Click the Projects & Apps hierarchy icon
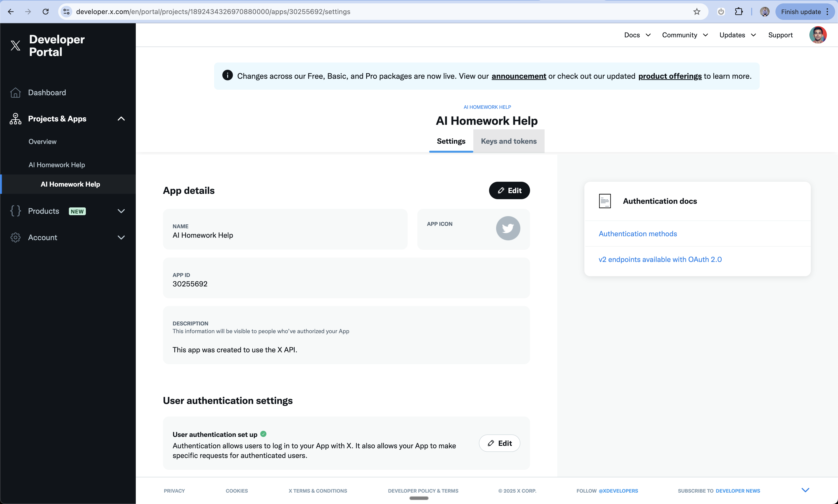 click(15, 118)
